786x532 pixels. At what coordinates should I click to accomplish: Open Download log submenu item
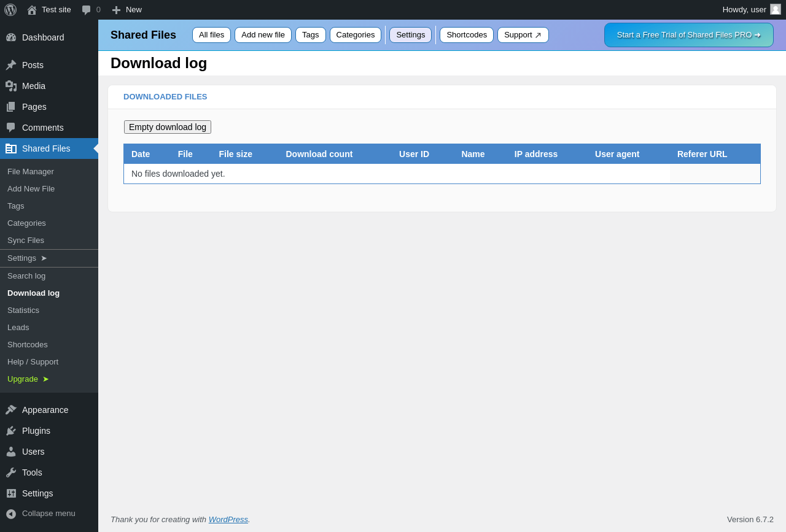coord(33,293)
